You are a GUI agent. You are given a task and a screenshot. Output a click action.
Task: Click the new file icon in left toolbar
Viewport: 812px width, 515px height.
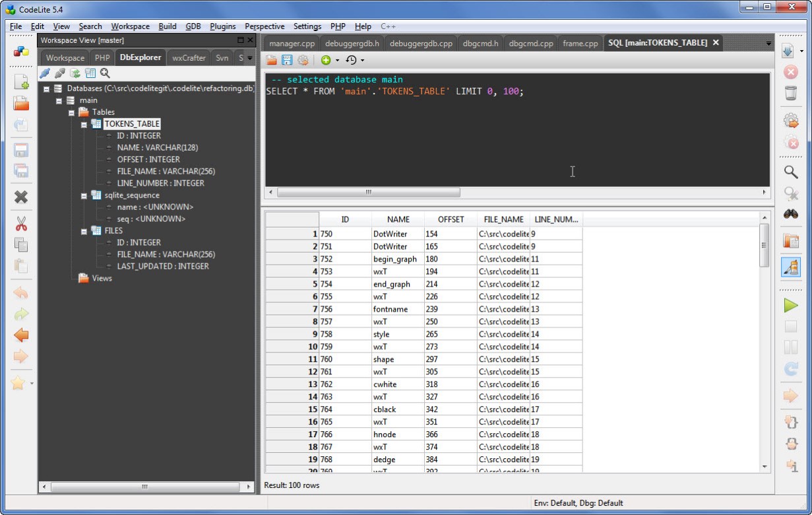click(x=21, y=83)
